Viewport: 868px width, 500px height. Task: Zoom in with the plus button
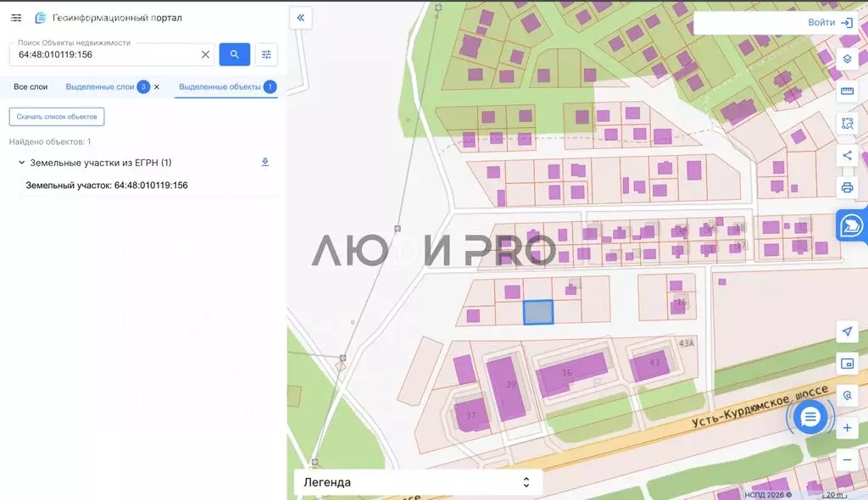pyautogui.click(x=847, y=429)
